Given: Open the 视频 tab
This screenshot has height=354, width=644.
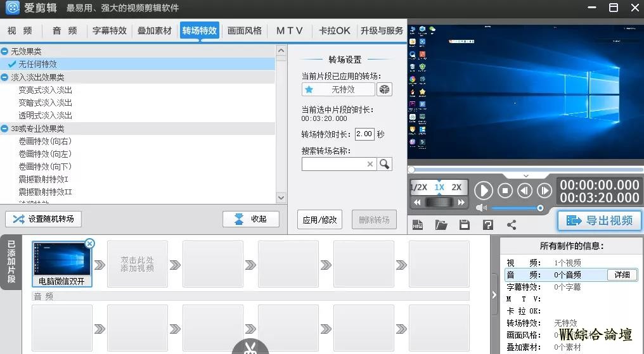Looking at the screenshot, I should point(20,31).
